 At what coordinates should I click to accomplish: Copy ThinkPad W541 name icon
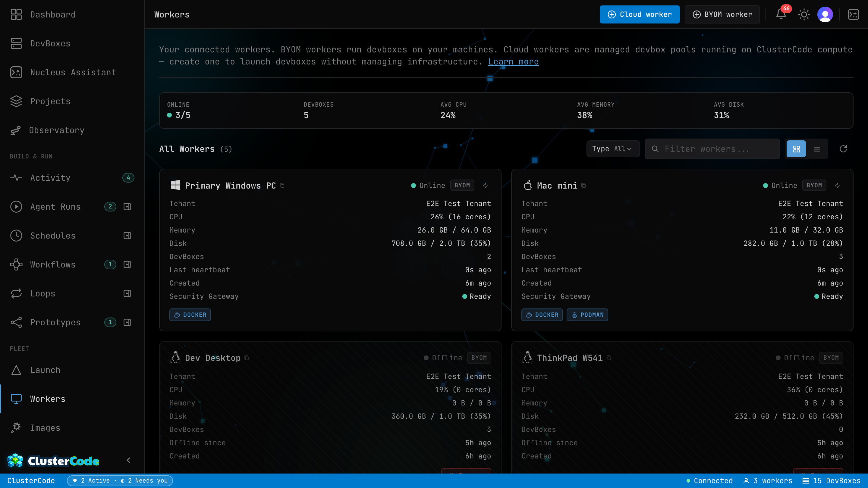point(609,358)
